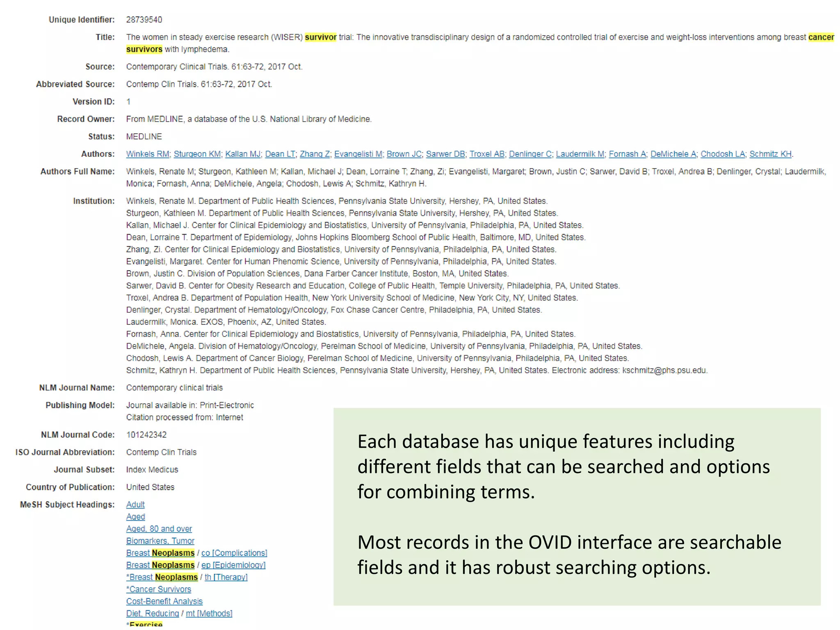Open the 'Aged, 80 and over' heading
Screen dimensions: 840x630
159,529
